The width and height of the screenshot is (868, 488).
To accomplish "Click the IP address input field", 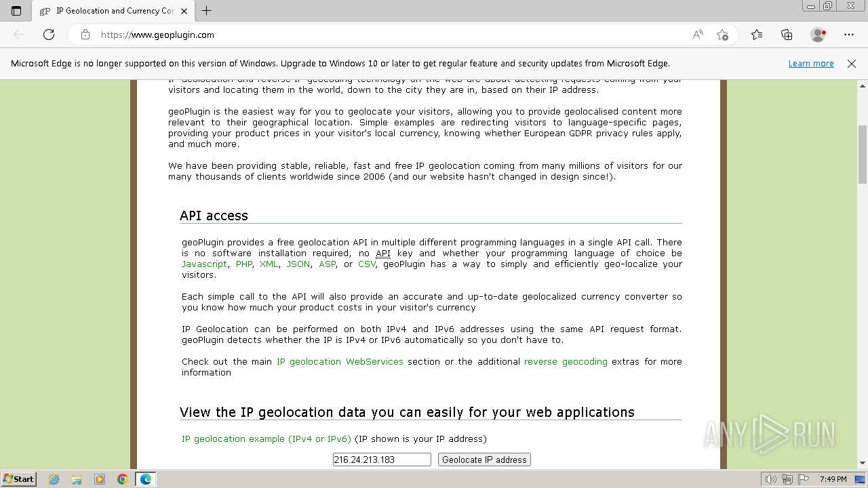I will 382,460.
